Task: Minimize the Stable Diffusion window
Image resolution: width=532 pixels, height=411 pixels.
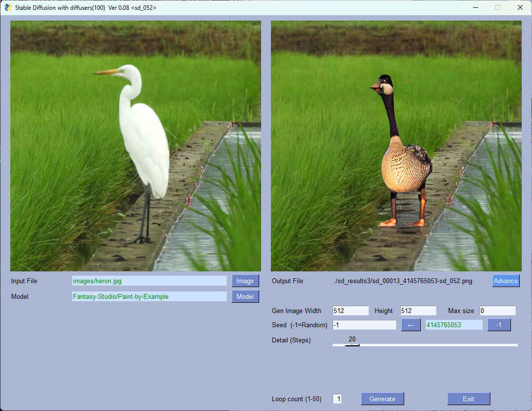Action: click(x=475, y=7)
